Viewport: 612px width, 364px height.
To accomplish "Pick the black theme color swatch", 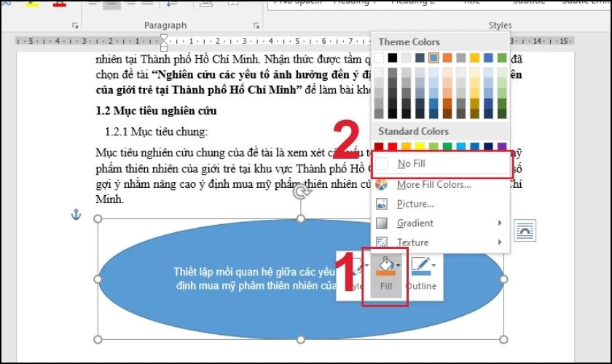I will [393, 58].
